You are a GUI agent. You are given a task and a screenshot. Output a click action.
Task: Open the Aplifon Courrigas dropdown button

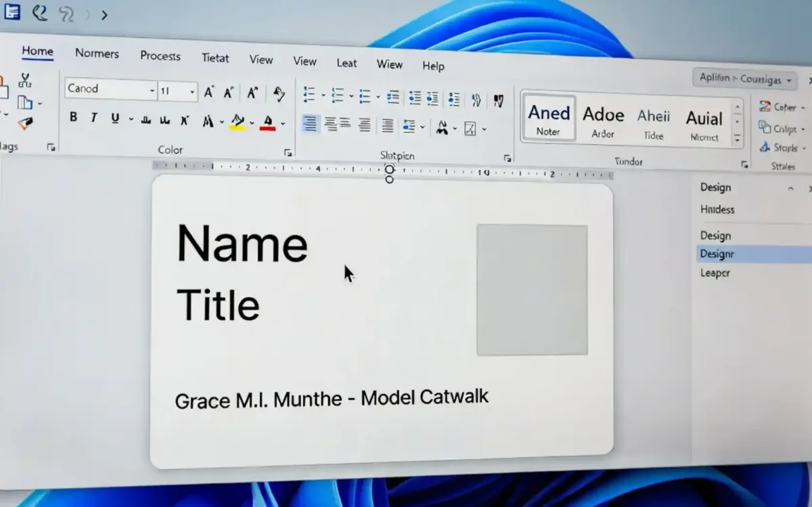tap(745, 79)
